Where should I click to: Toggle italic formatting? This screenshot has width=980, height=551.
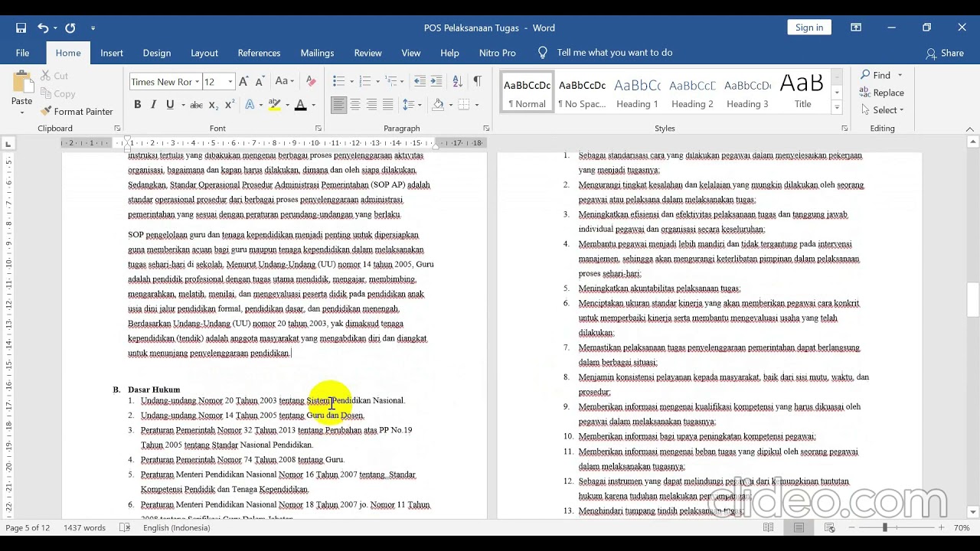153,105
